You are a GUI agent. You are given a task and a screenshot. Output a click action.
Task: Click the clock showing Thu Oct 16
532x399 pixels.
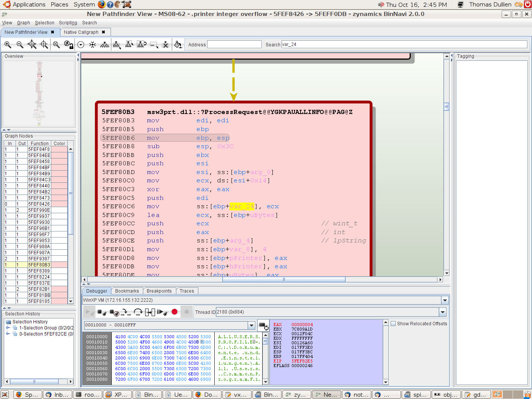click(x=416, y=5)
